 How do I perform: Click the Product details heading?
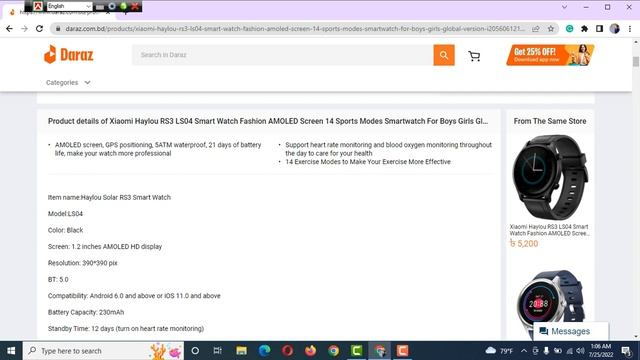click(268, 121)
